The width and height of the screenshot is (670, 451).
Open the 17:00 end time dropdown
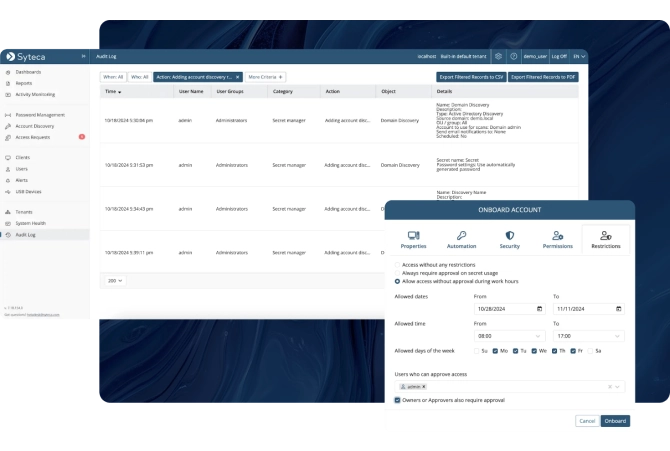point(589,336)
